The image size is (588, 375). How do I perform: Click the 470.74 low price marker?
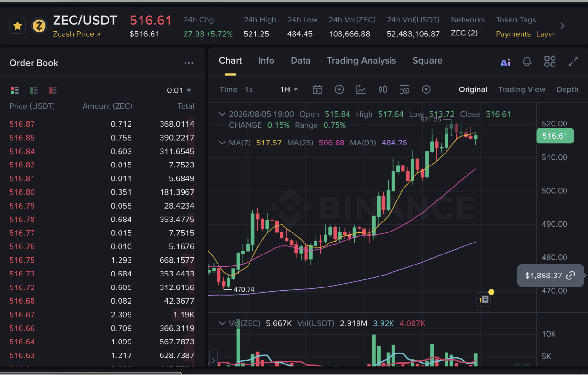[244, 289]
